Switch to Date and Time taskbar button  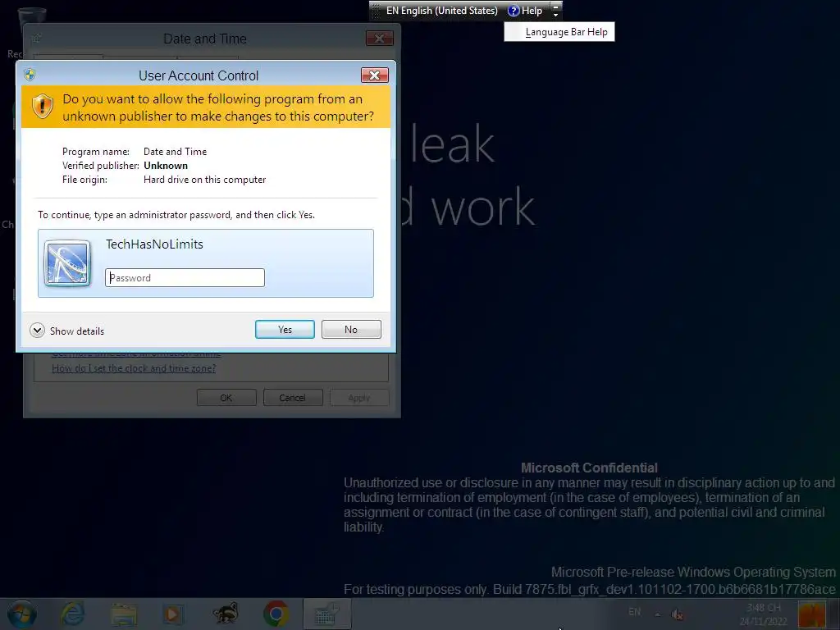(x=326, y=614)
